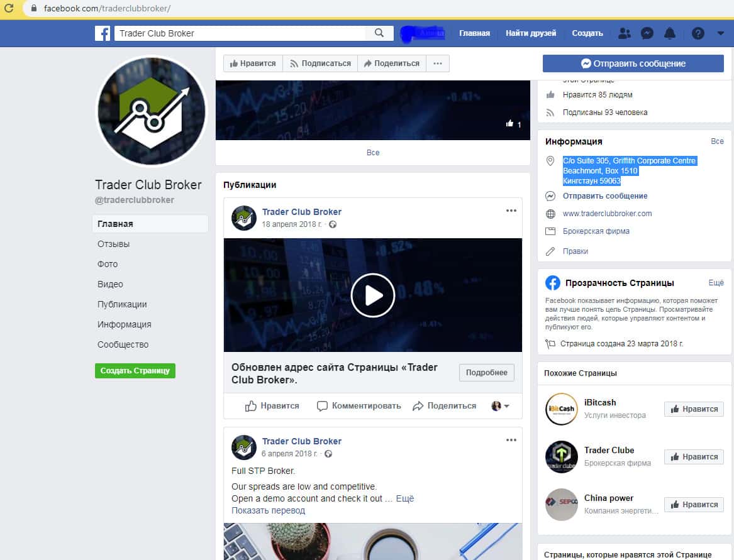Click the location pin icon
Viewport: 734px width, 560px height.
pyautogui.click(x=550, y=161)
